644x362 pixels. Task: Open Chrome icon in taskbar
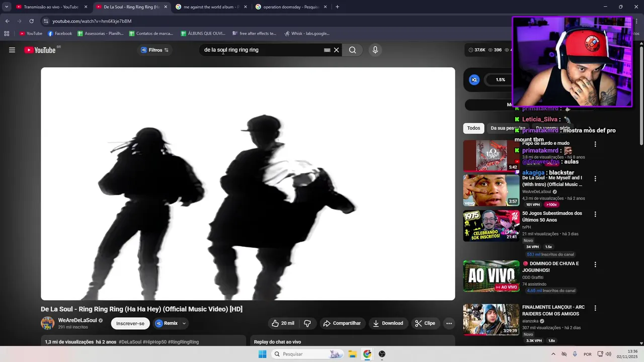pos(367,354)
